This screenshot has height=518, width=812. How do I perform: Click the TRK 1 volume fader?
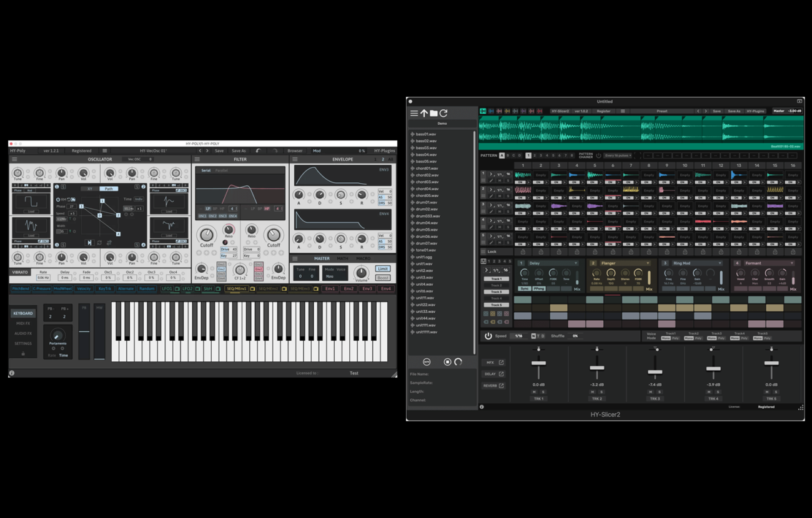(538, 363)
